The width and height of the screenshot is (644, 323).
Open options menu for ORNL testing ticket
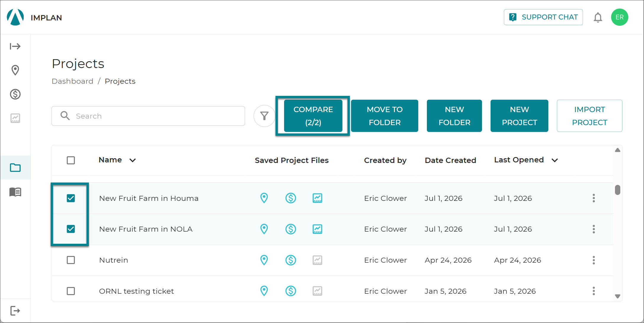594,291
